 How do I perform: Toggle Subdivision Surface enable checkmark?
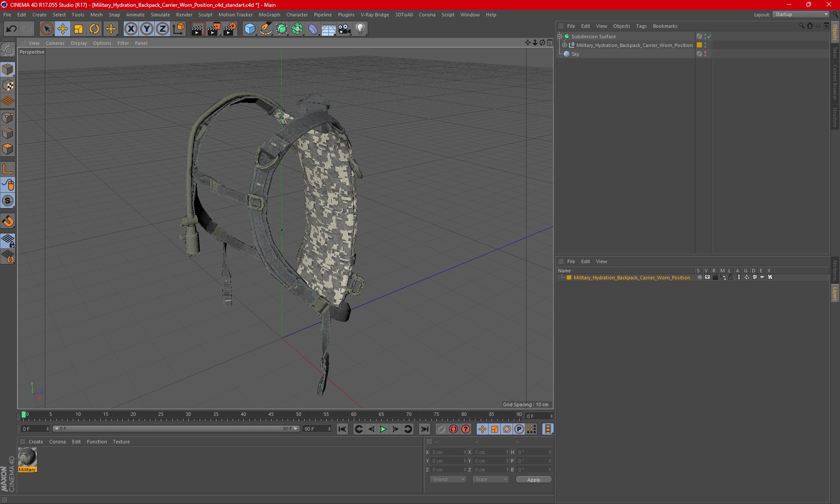709,36
